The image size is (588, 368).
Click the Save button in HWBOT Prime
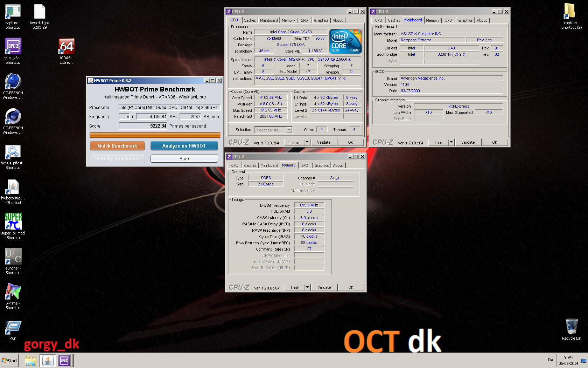[x=184, y=158]
